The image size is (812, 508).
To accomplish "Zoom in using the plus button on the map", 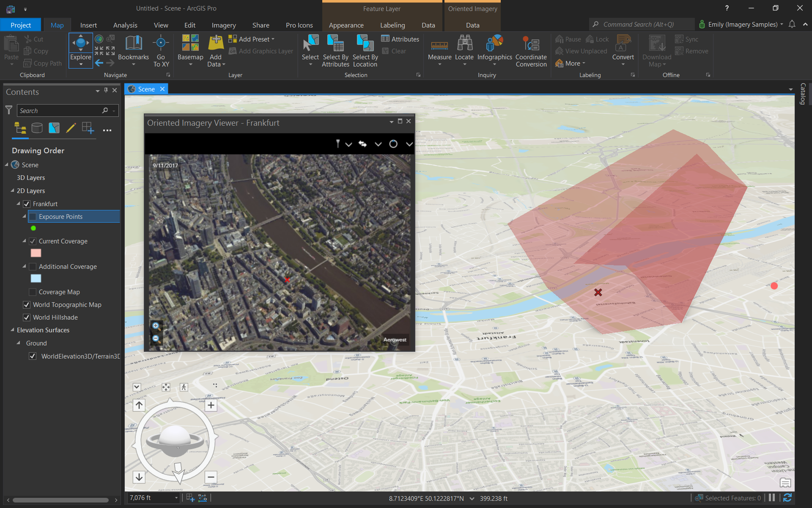I will pos(211,405).
